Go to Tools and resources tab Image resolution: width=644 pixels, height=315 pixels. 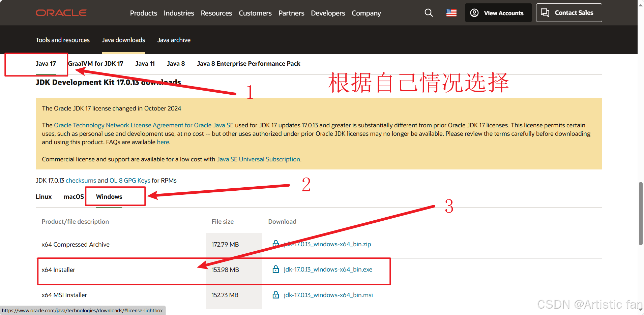(63, 40)
